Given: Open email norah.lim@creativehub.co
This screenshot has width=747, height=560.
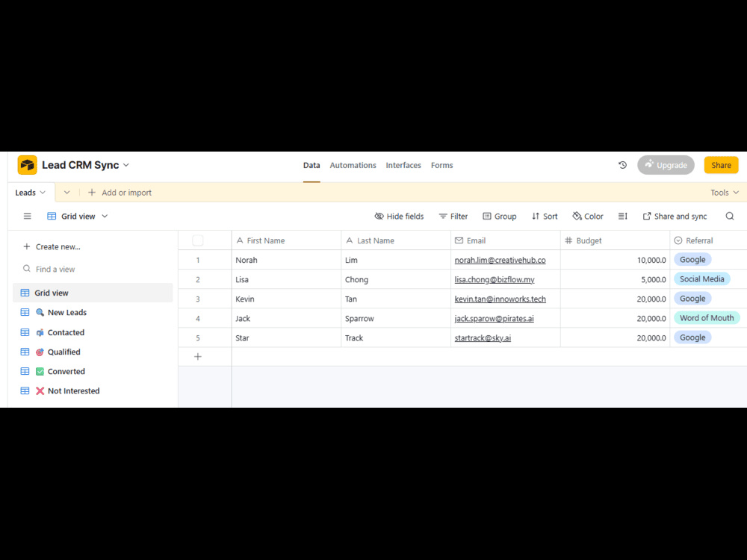Looking at the screenshot, I should click(x=500, y=260).
